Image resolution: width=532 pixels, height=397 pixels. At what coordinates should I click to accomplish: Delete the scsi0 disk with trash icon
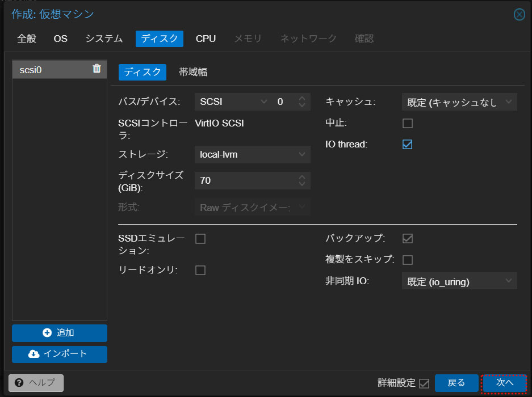click(97, 69)
